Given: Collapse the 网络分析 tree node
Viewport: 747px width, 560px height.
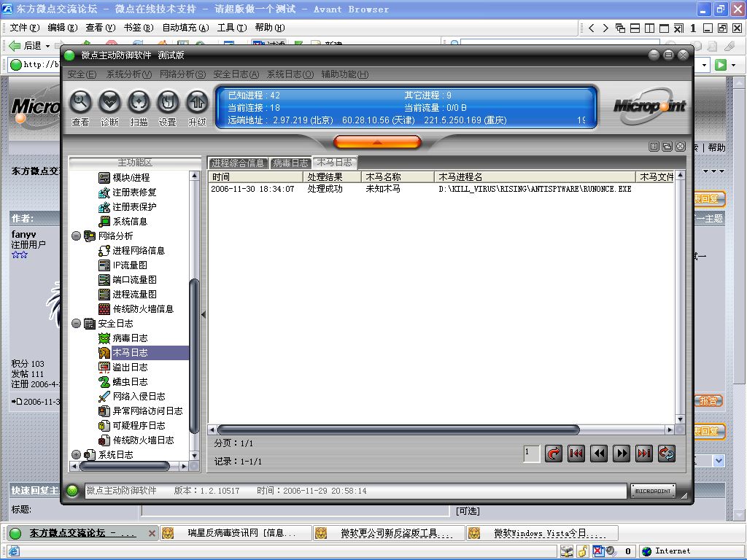Looking at the screenshot, I should 76,236.
